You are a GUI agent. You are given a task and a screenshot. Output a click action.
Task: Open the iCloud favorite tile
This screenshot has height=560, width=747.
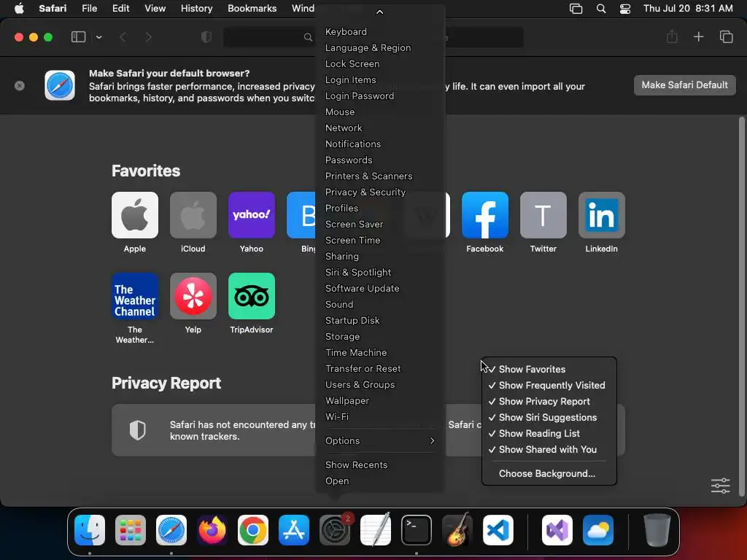[193, 215]
